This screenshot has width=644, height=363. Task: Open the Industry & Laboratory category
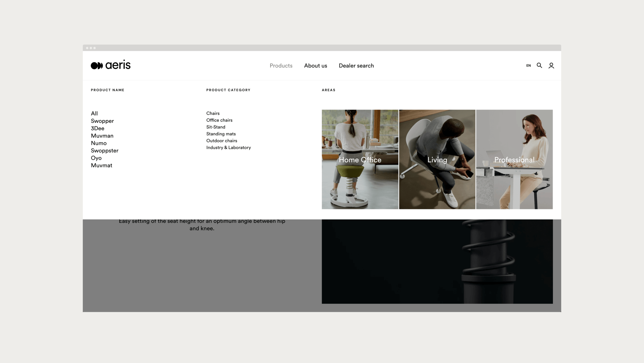[x=228, y=148]
